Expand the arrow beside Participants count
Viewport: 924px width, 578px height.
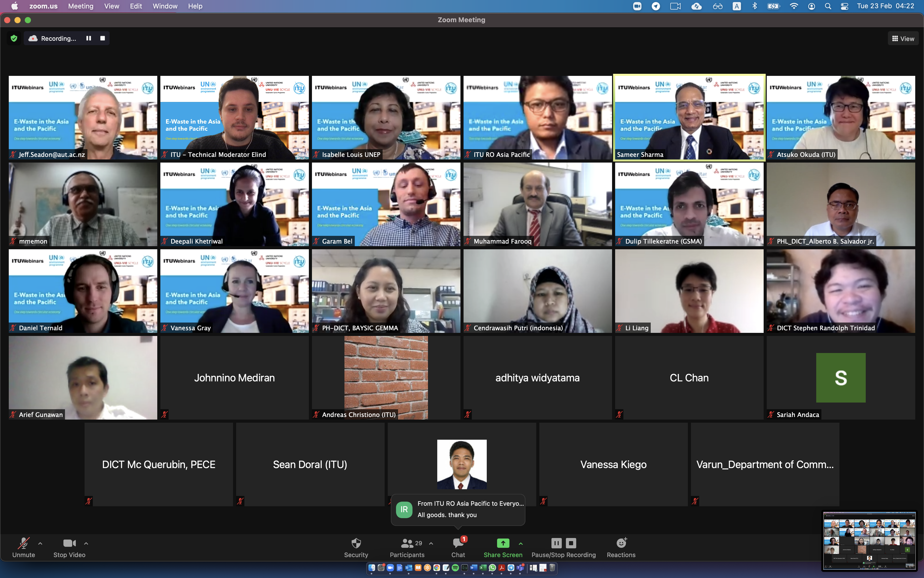coord(431,543)
